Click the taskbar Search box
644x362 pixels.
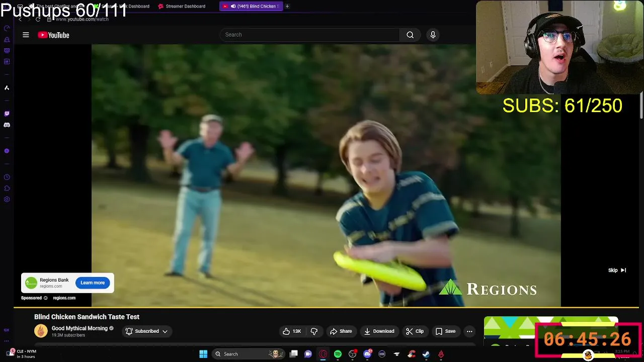point(248,354)
